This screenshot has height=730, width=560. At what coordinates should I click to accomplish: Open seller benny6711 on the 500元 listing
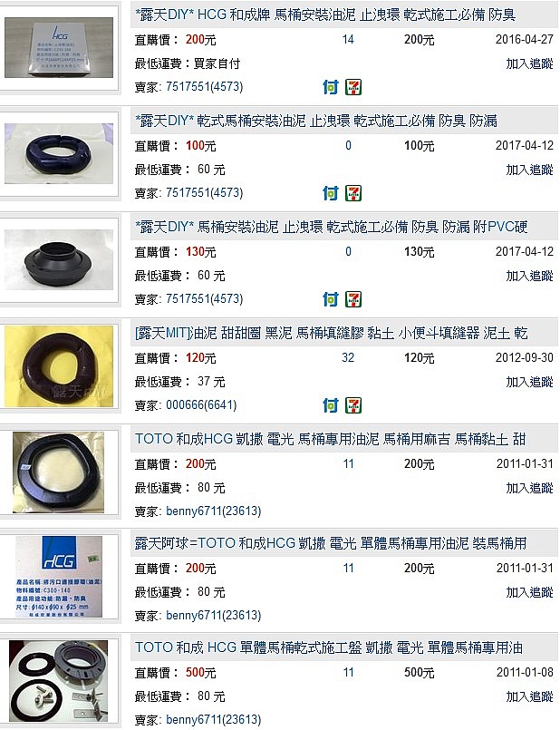(214, 720)
